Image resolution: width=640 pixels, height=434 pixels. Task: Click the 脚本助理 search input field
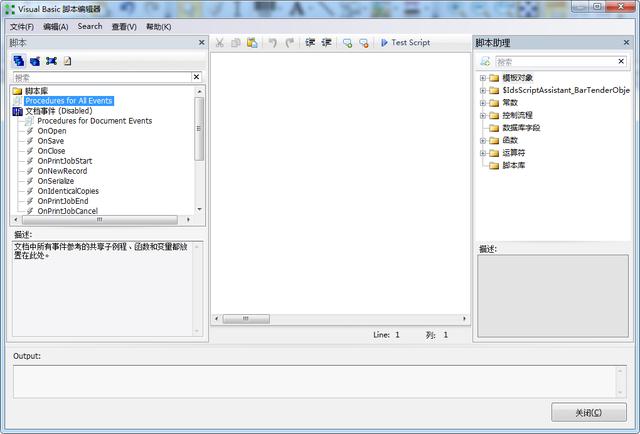point(560,61)
